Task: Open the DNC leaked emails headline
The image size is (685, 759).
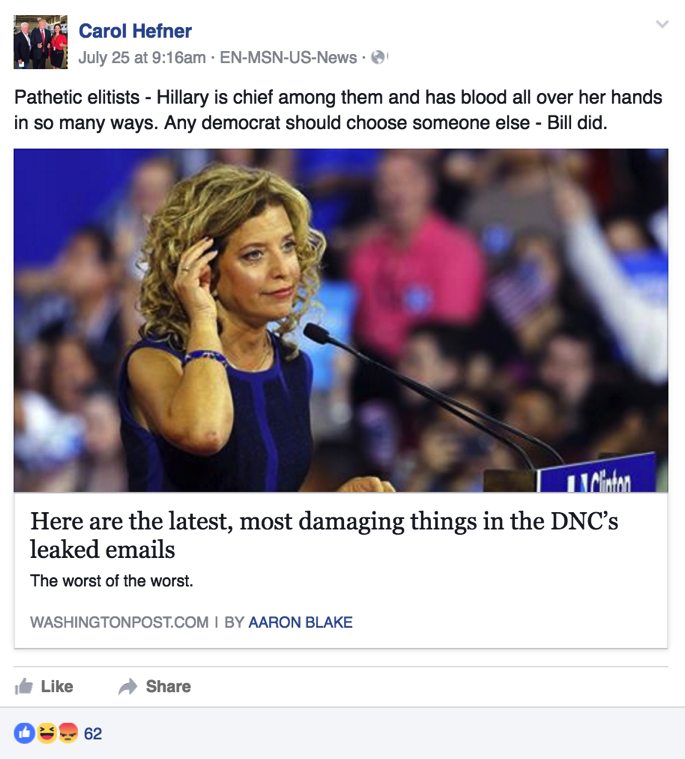Action: [324, 535]
